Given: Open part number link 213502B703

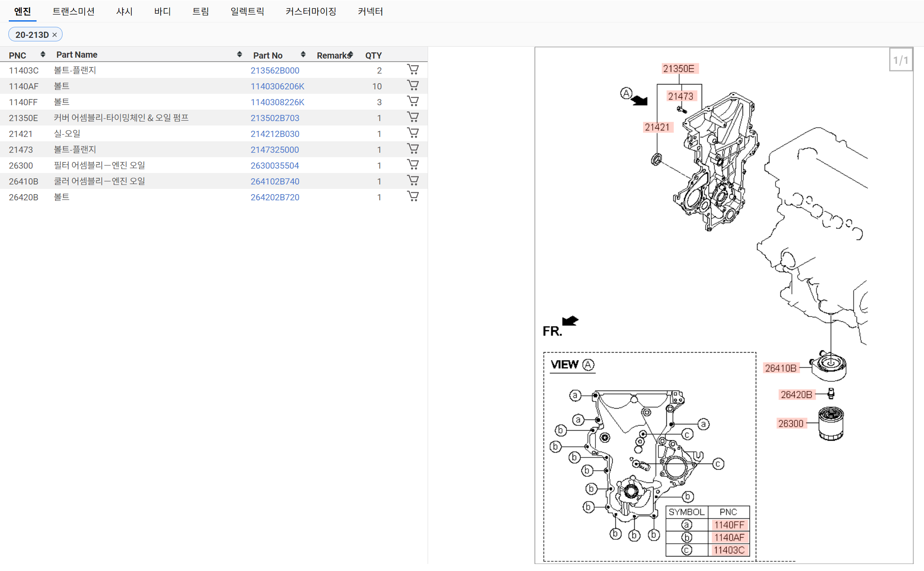Looking at the screenshot, I should pyautogui.click(x=274, y=118).
